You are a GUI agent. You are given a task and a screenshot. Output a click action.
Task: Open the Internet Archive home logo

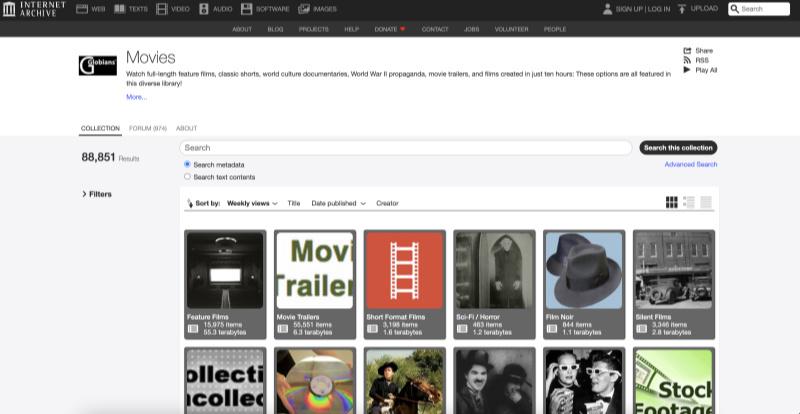point(34,9)
